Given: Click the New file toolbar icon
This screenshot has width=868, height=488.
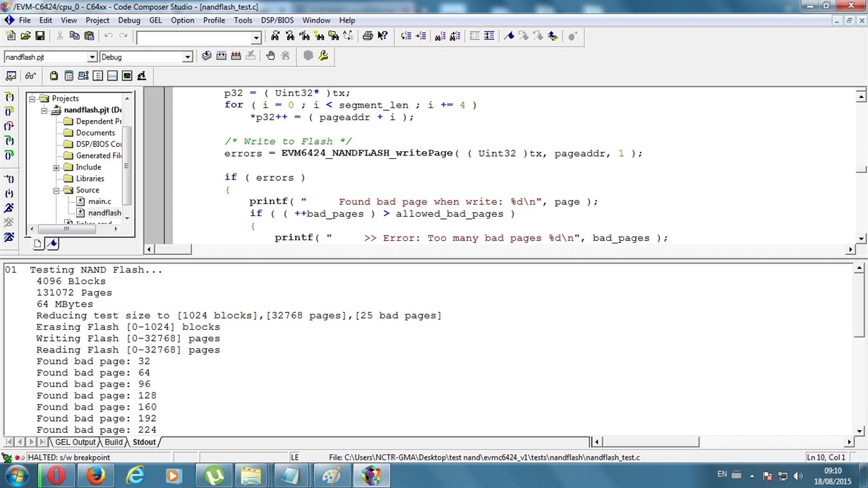Looking at the screenshot, I should 11,36.
